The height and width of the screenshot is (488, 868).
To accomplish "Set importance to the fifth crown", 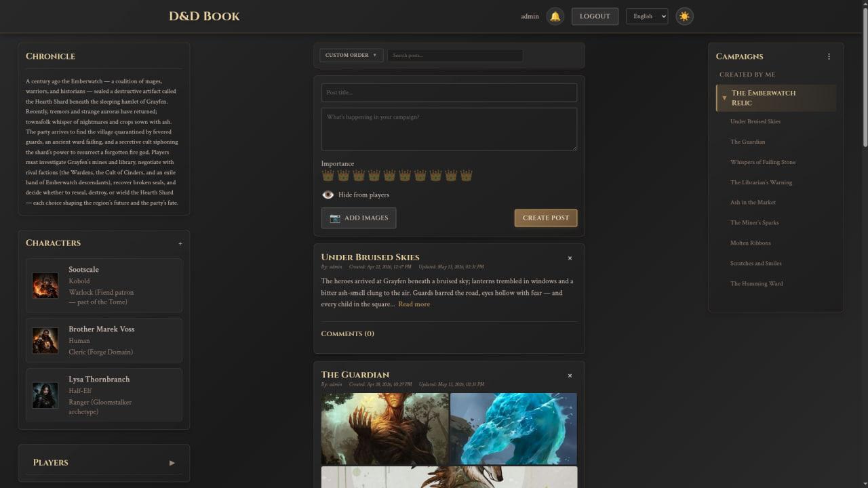I will [x=389, y=176].
